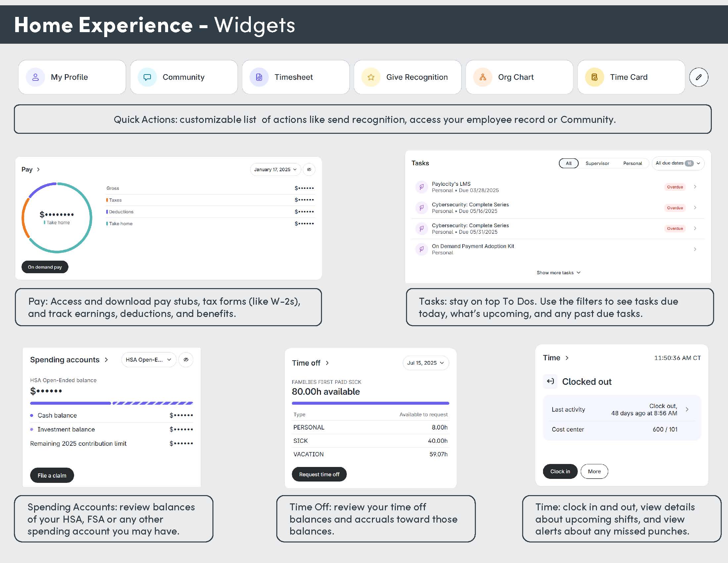Toggle pay amounts visibility eye icon
The width and height of the screenshot is (728, 563).
click(x=309, y=170)
